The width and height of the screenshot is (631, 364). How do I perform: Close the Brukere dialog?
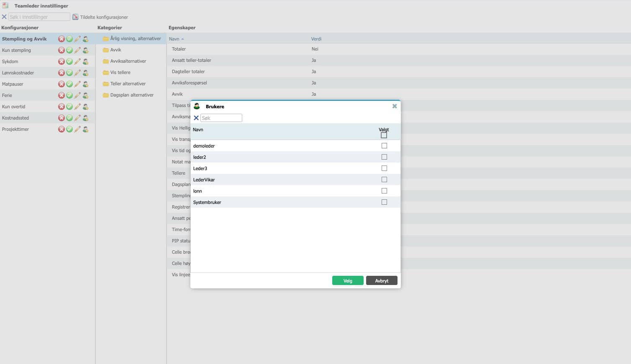(395, 106)
